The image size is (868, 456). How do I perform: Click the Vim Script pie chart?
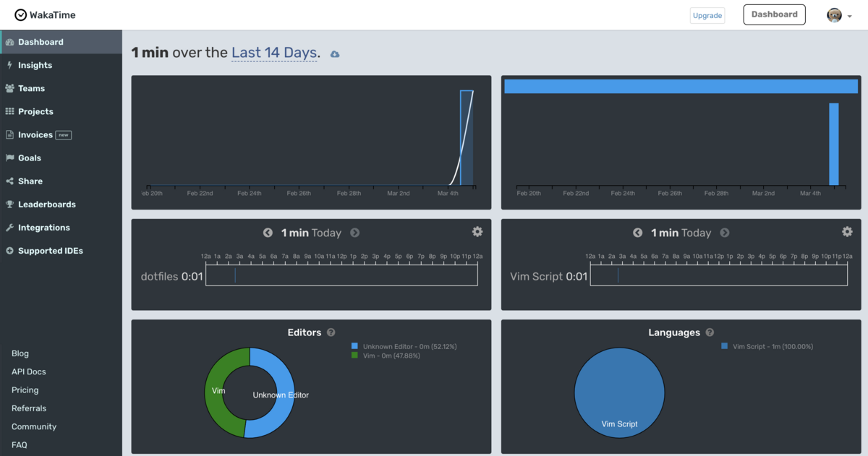tap(619, 392)
